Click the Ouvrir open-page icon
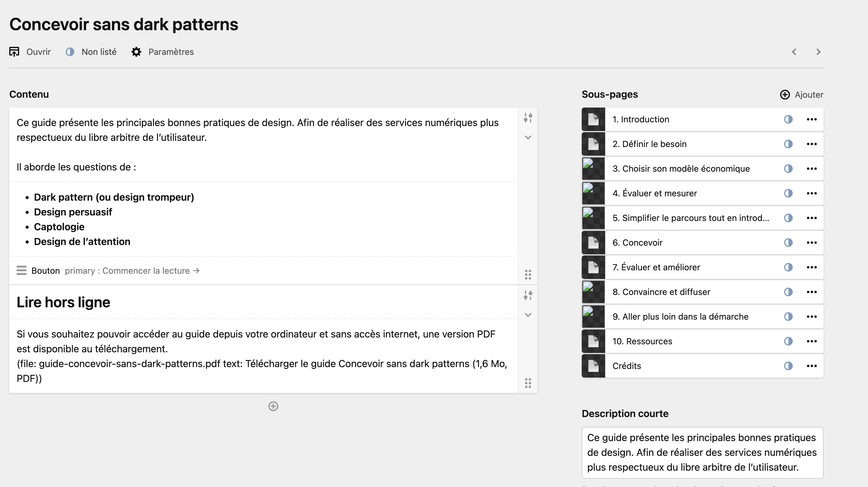The width and height of the screenshot is (868, 487). coord(14,52)
